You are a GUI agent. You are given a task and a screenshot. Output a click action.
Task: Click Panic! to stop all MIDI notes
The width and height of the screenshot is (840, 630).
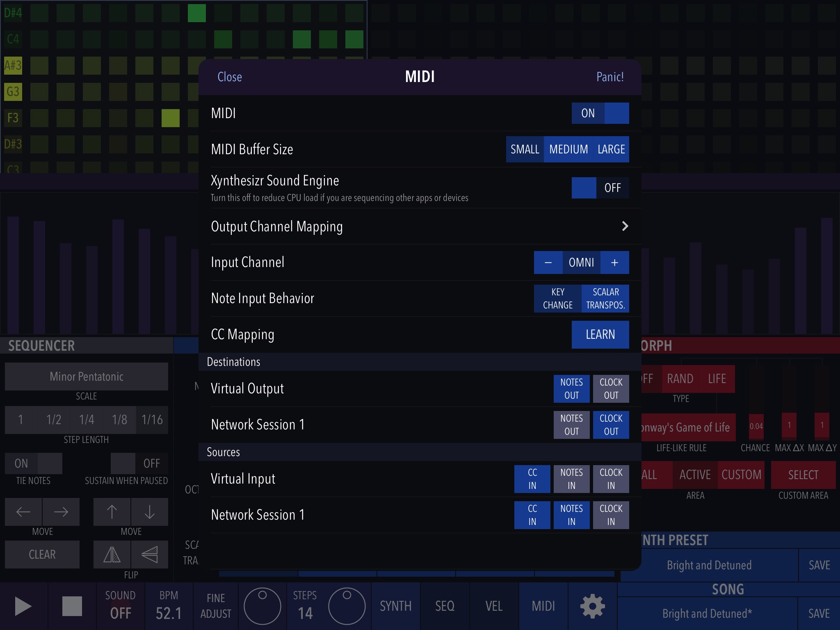(609, 77)
